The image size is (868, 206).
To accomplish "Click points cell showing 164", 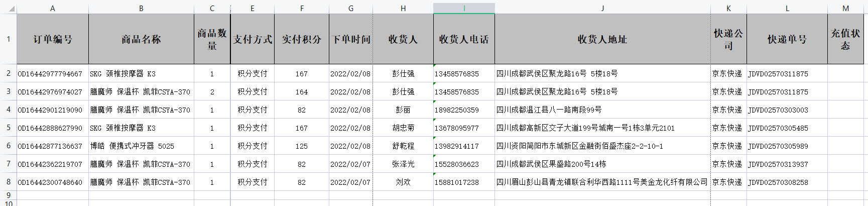I will (302, 92).
